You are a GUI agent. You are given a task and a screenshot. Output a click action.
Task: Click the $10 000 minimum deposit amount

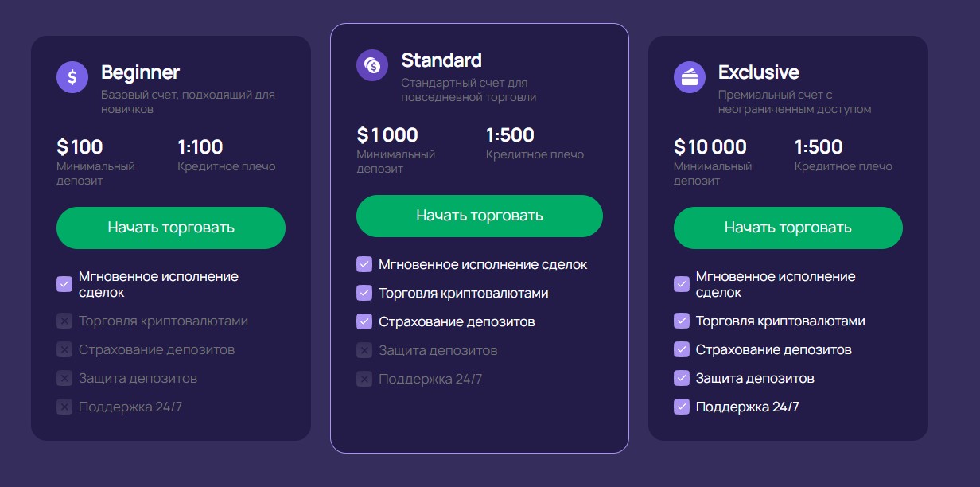pos(710,147)
